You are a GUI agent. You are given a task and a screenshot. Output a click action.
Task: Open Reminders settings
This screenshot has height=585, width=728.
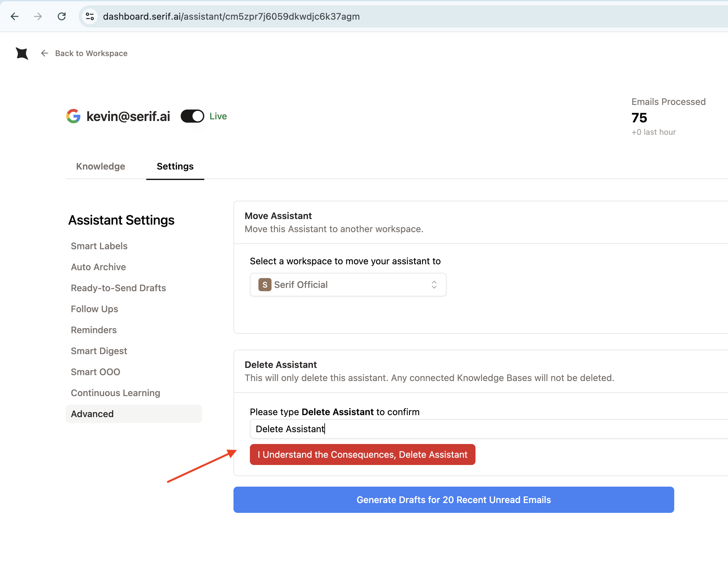[x=94, y=330]
